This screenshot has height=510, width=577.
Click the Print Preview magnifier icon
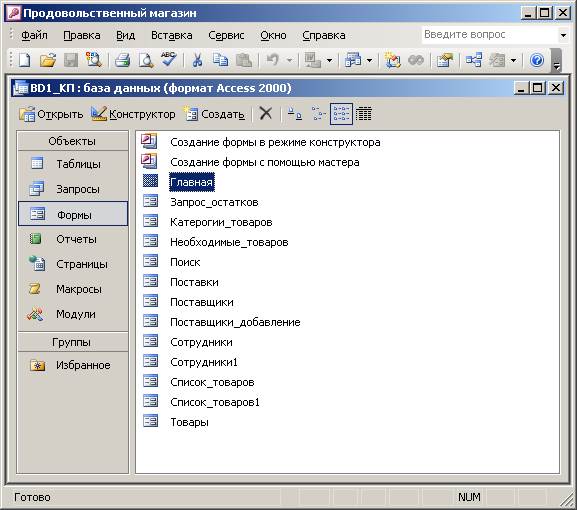tap(146, 60)
